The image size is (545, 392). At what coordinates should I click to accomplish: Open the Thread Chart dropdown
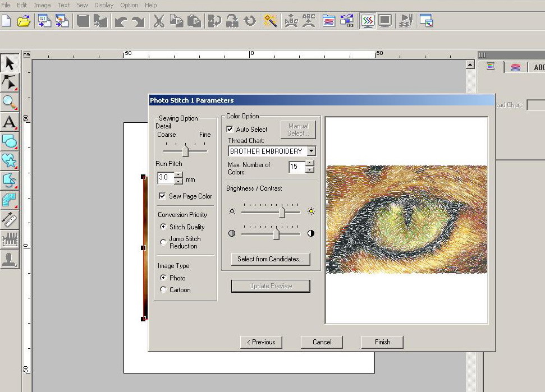point(312,151)
